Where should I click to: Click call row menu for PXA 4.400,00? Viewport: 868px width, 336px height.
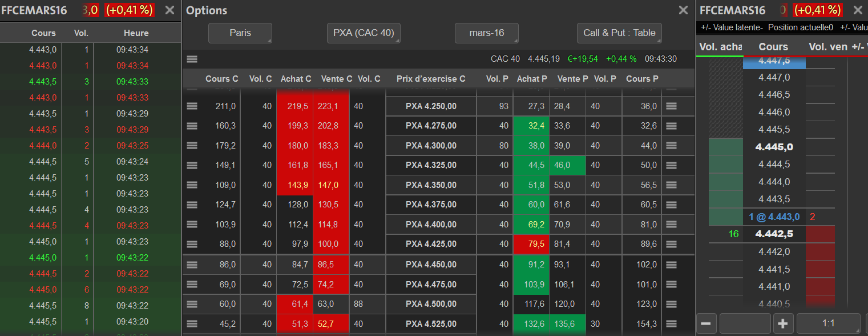(192, 225)
